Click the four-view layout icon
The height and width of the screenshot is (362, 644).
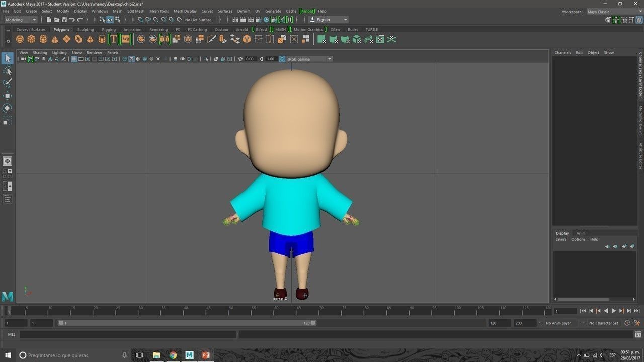tap(7, 173)
